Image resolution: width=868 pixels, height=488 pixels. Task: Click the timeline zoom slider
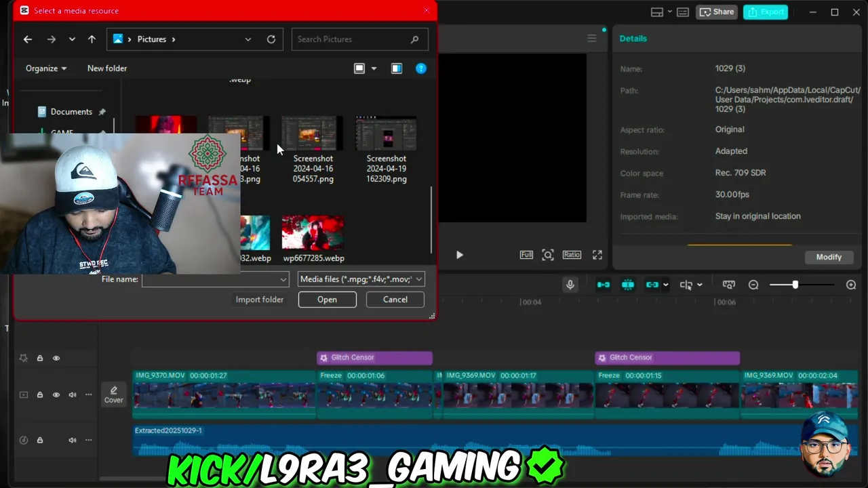[804, 285]
